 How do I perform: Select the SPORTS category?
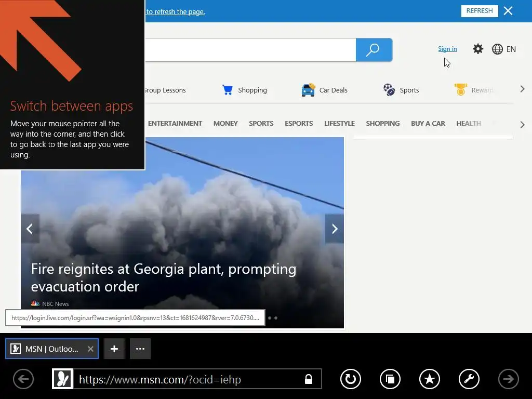coord(261,124)
